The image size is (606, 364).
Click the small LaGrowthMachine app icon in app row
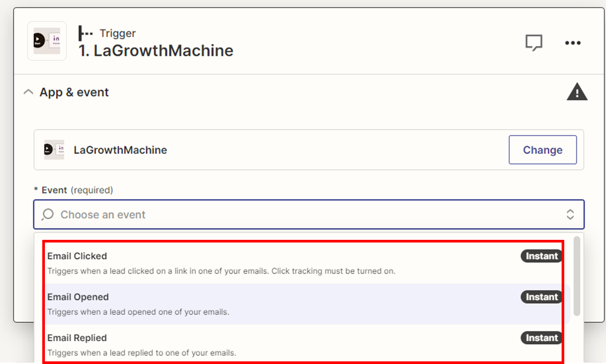tap(54, 150)
